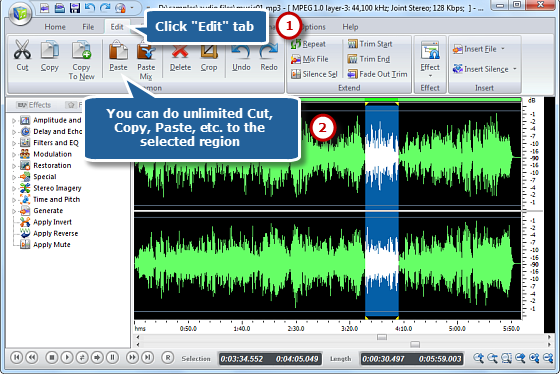Switch to the Home tab
560x374 pixels.
point(55,27)
